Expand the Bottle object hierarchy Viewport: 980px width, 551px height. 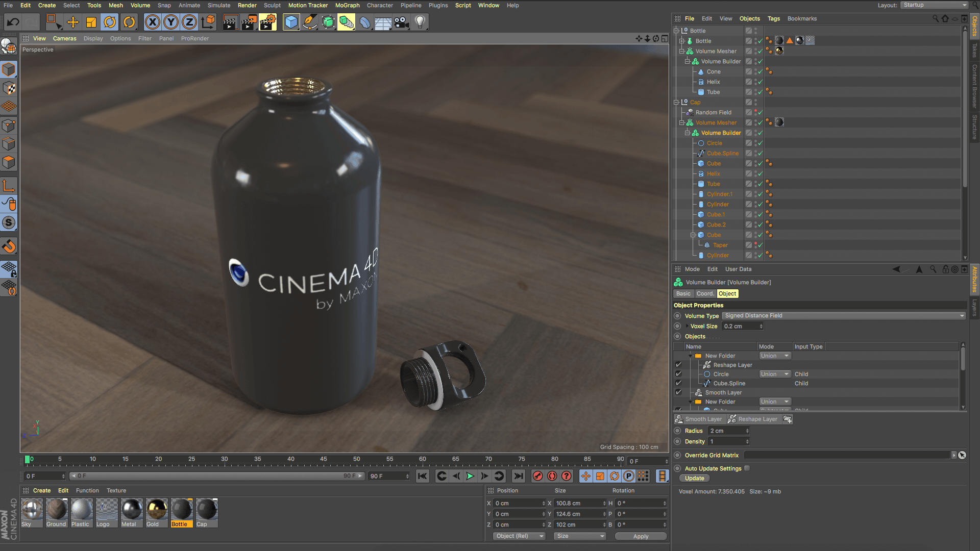[681, 41]
